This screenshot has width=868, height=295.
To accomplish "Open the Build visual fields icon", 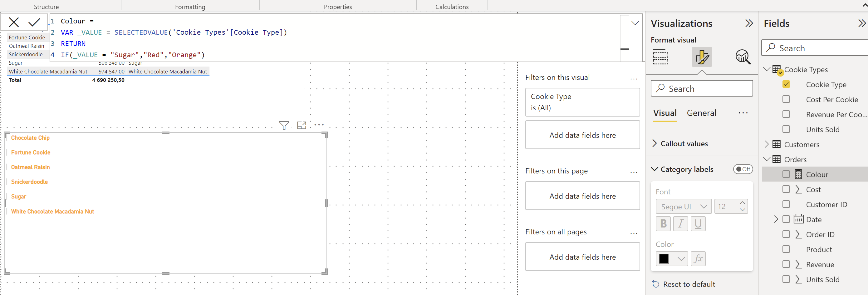I will tap(660, 57).
